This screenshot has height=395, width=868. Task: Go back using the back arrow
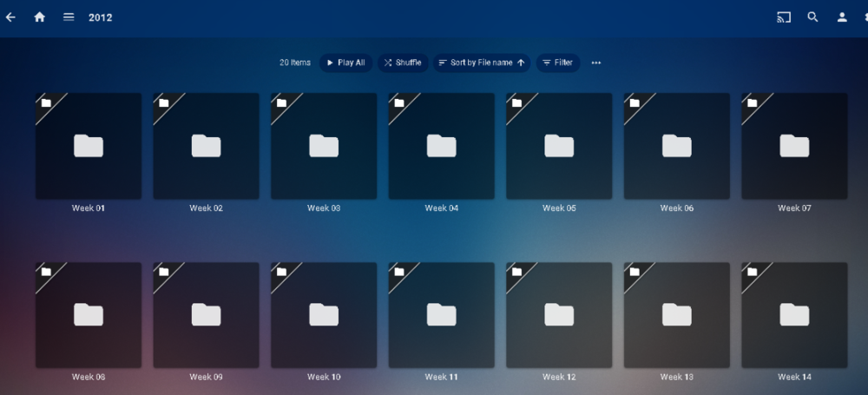(x=10, y=17)
